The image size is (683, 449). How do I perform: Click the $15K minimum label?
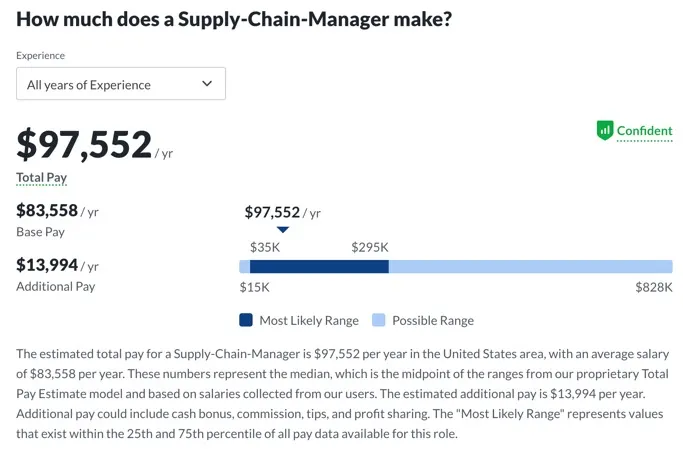pos(254,288)
